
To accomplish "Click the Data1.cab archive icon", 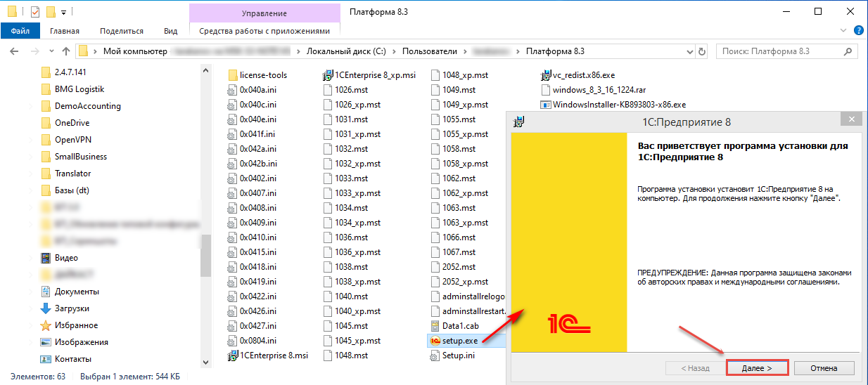I will pos(435,326).
